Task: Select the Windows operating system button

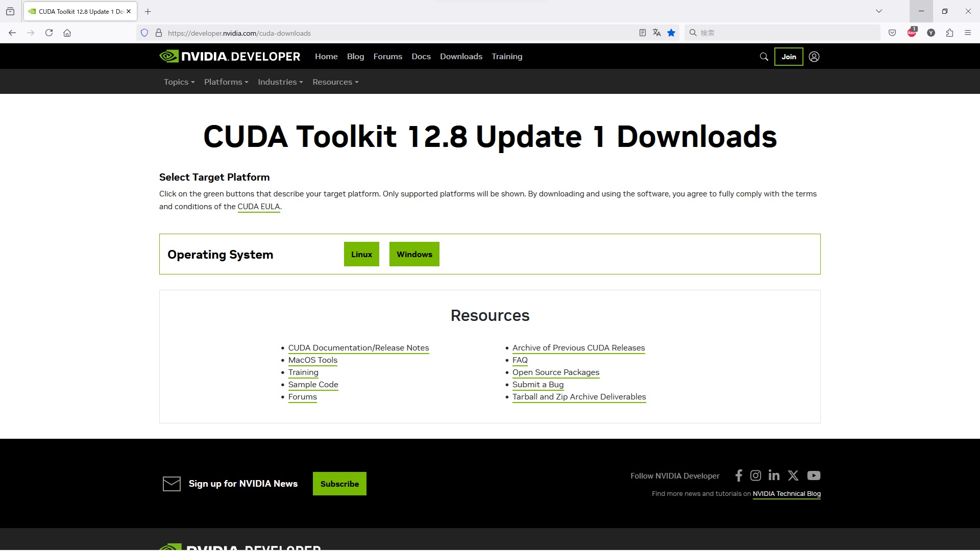Action: 414,254
